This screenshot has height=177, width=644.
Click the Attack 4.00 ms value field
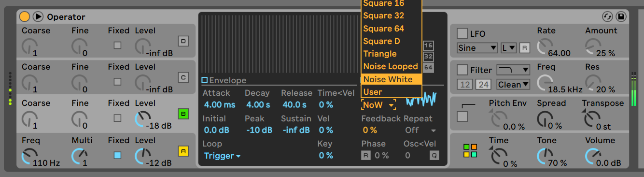coord(220,104)
